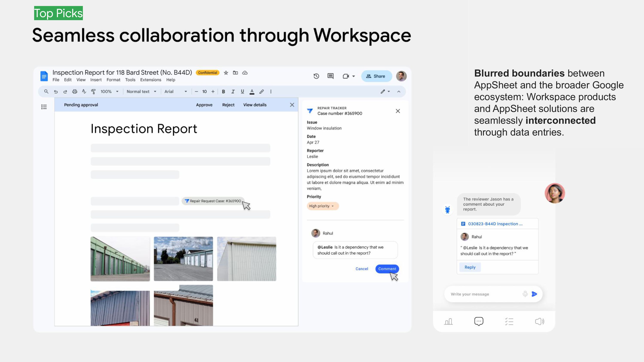This screenshot has width=644, height=362.
Task: Open the text color picker
Action: 252,92
